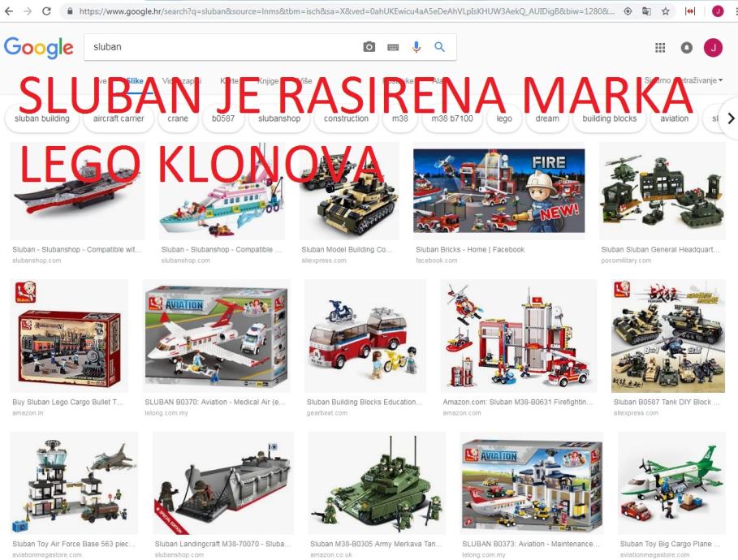Open the air force base set image
Image resolution: width=738 pixels, height=560 pixels.
pos(74,483)
